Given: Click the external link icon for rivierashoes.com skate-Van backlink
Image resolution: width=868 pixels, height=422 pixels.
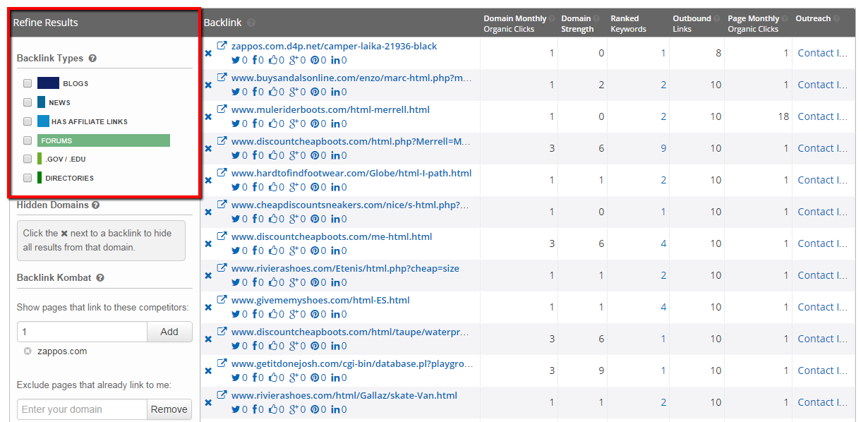Looking at the screenshot, I should pyautogui.click(x=223, y=394).
